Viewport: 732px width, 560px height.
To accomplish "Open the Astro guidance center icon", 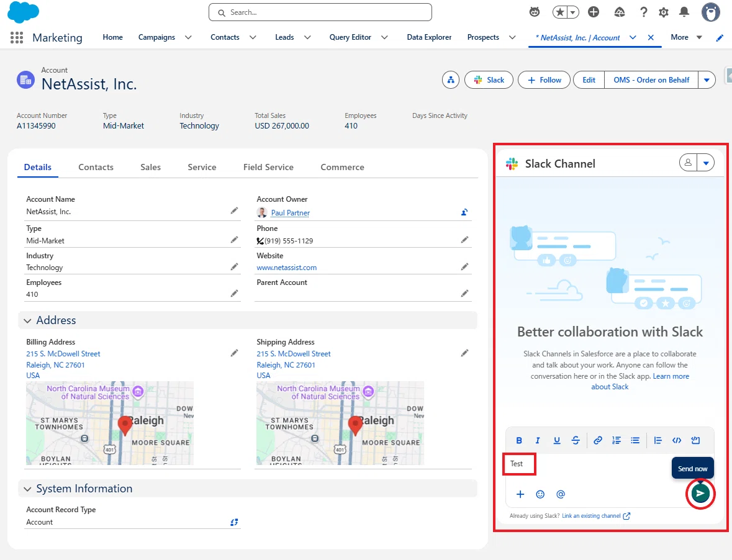I will (535, 12).
